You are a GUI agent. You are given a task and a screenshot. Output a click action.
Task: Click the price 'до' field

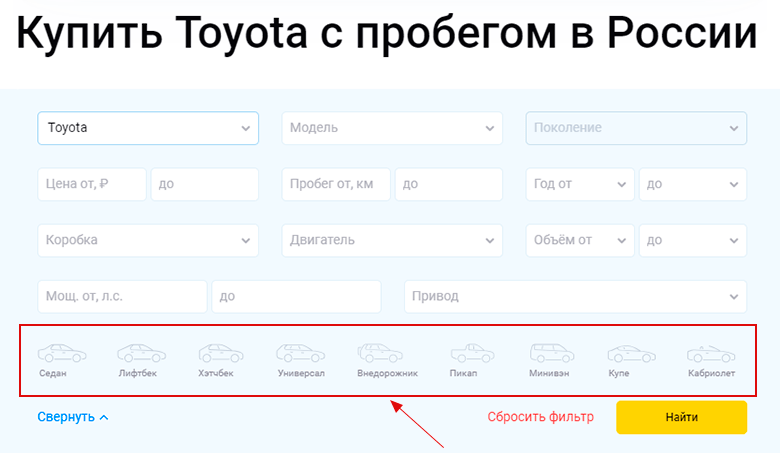tap(205, 184)
